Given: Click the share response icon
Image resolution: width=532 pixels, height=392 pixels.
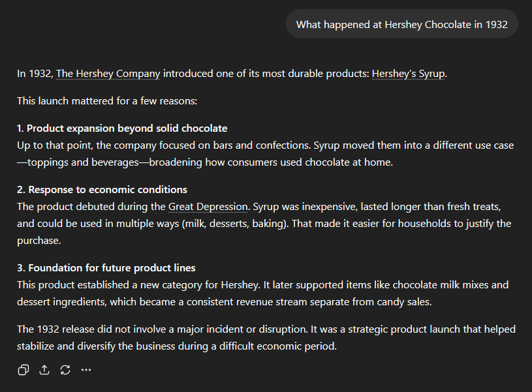Looking at the screenshot, I should tap(44, 370).
